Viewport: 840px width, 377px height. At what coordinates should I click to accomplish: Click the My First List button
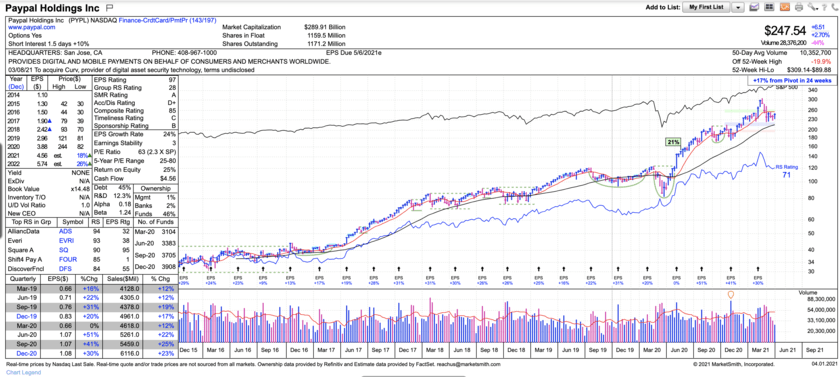(x=706, y=7)
